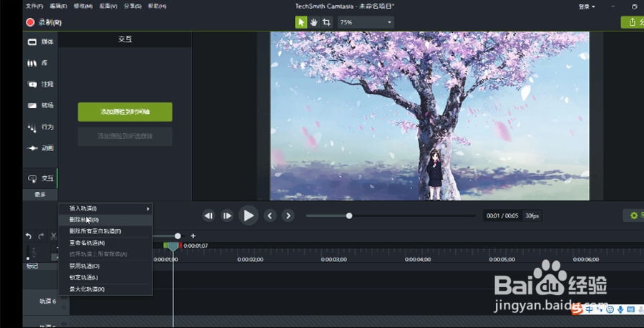Choose 禁用轨道(O) from context menu
Viewport: 644px width, 328px height.
pos(106,266)
